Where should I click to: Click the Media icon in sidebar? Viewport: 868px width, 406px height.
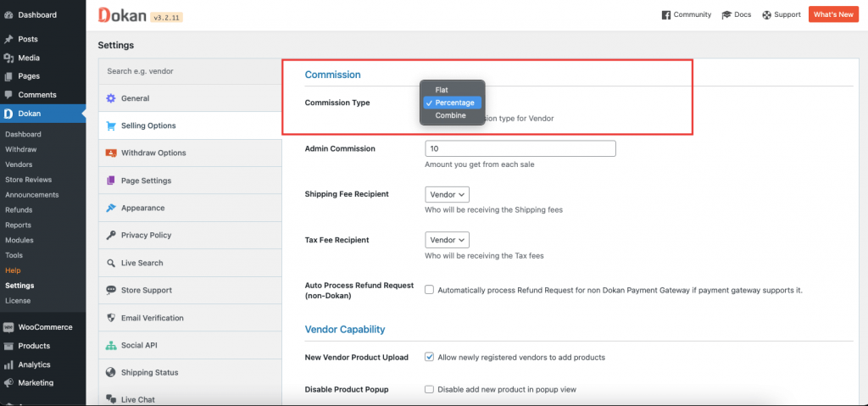point(8,58)
